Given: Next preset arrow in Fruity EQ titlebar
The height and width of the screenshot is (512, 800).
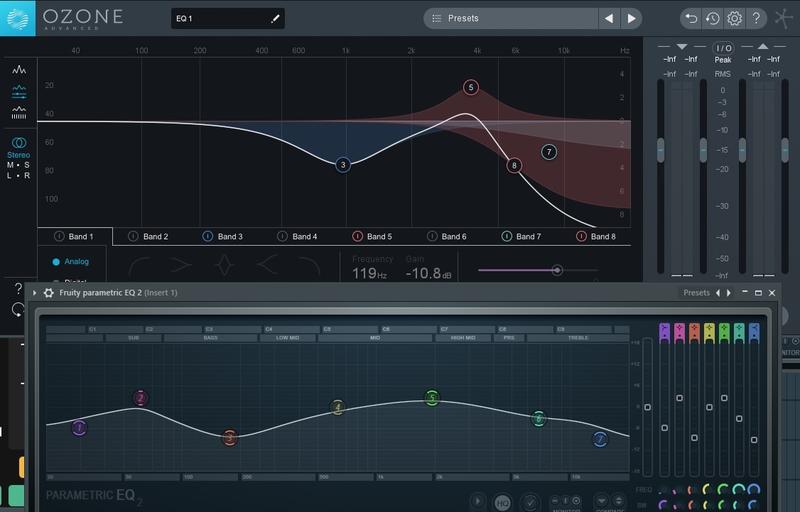Looking at the screenshot, I should point(729,293).
